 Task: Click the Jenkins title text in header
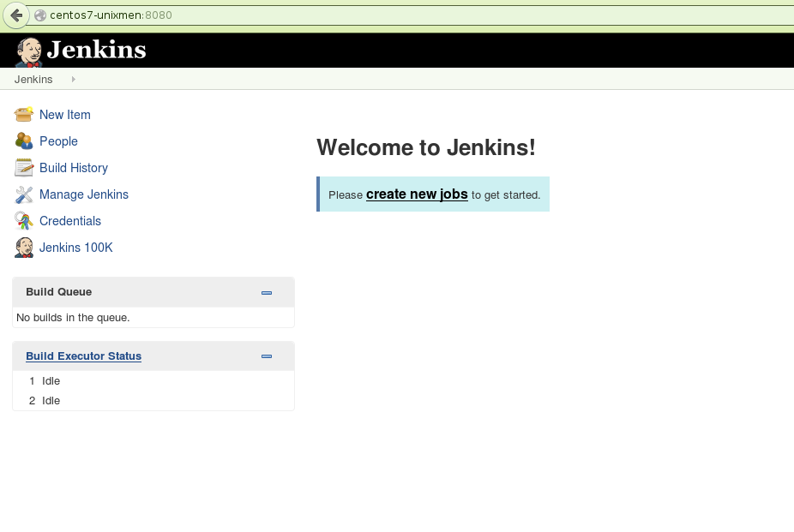(x=96, y=50)
